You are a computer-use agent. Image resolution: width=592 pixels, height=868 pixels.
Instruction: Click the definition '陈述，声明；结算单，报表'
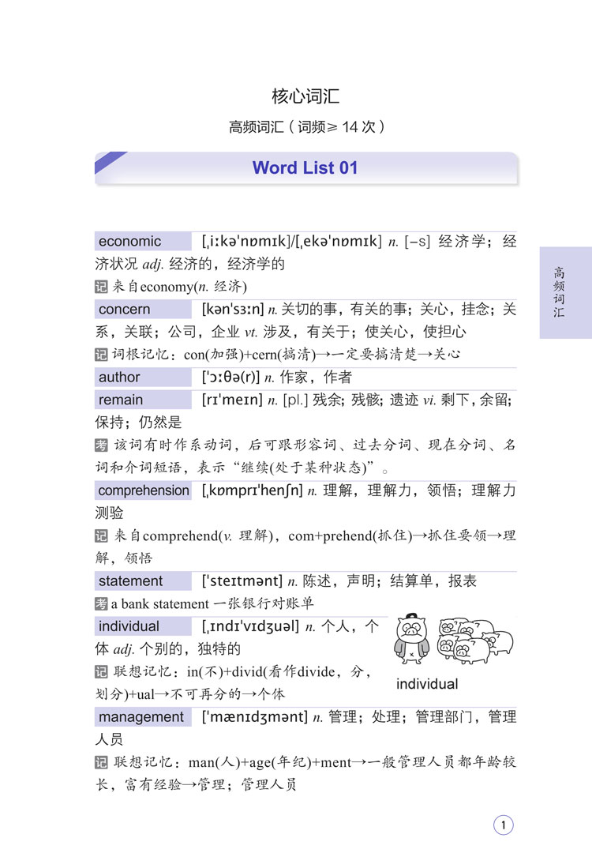coord(389,581)
